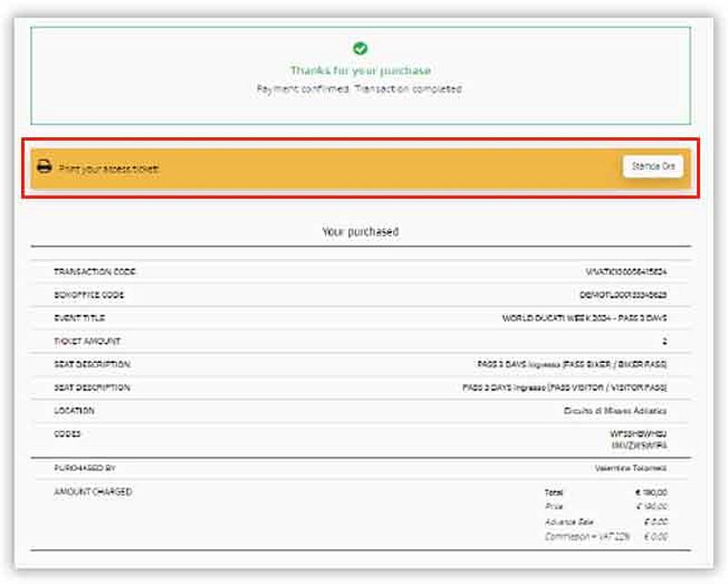
Task: Click the green checkmark confirmation icon
Action: point(360,48)
